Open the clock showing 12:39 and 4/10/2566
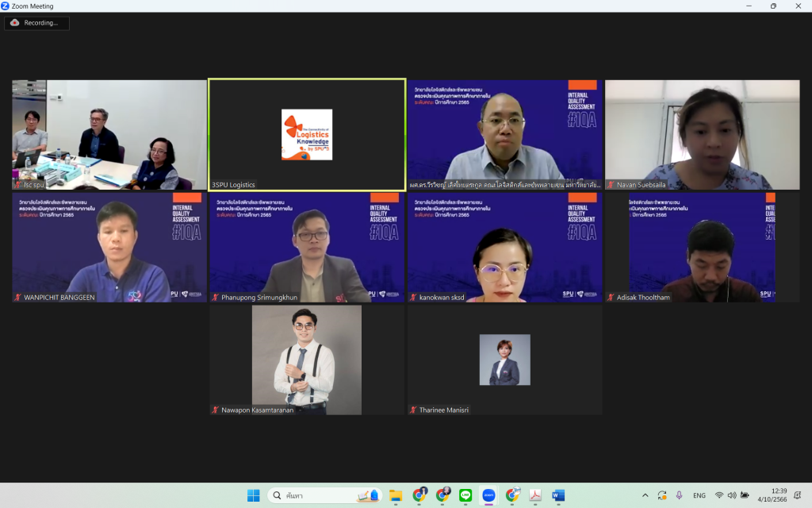This screenshot has height=508, width=812. point(772,495)
